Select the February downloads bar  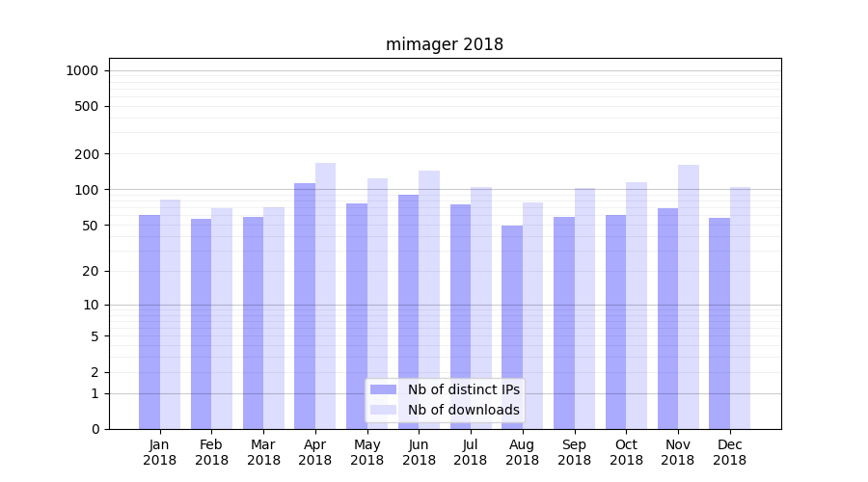[222, 318]
